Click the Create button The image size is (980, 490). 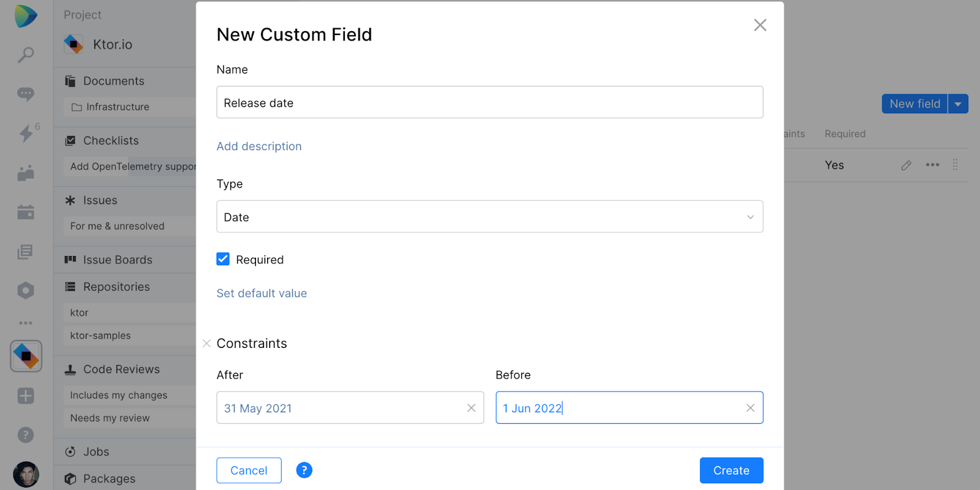[731, 470]
